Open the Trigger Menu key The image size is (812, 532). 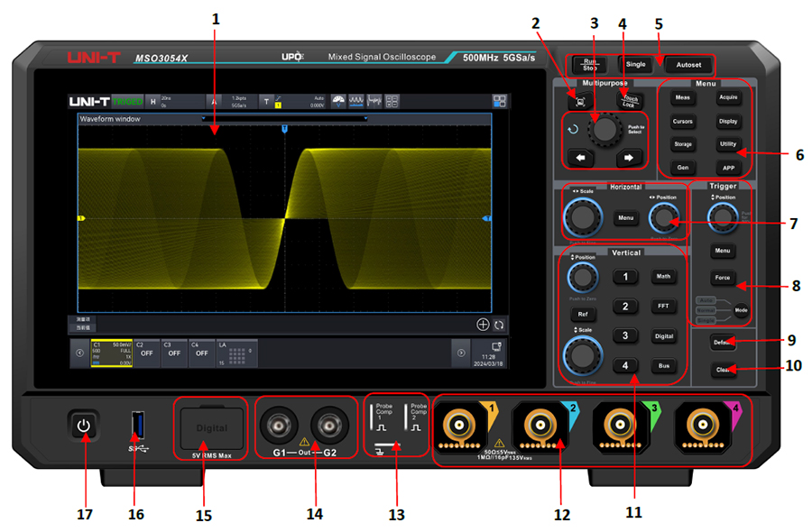tap(723, 251)
